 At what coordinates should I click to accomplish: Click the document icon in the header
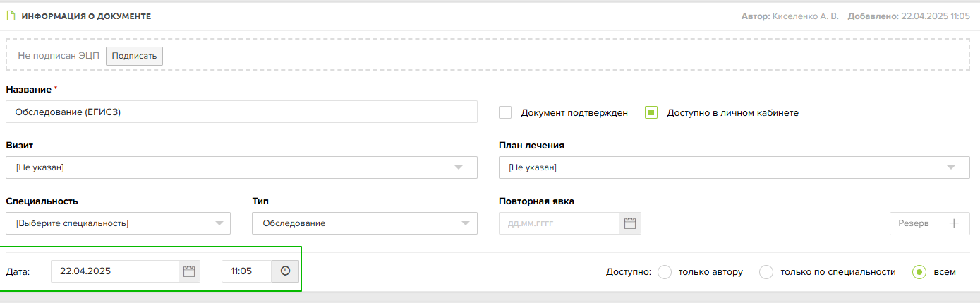click(x=11, y=16)
